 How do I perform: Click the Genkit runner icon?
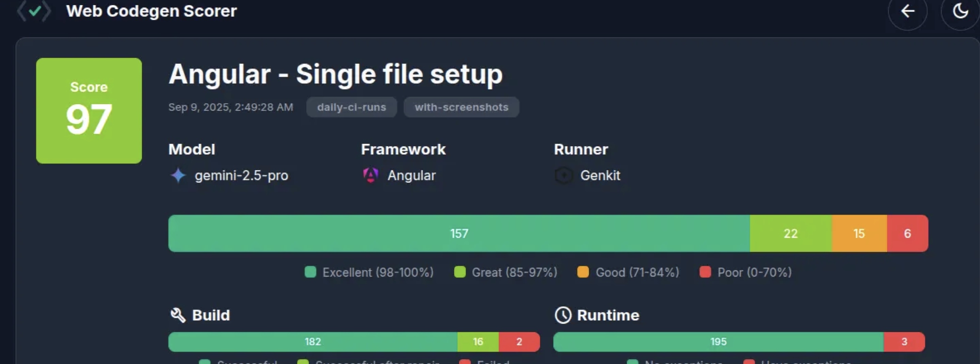click(x=564, y=176)
